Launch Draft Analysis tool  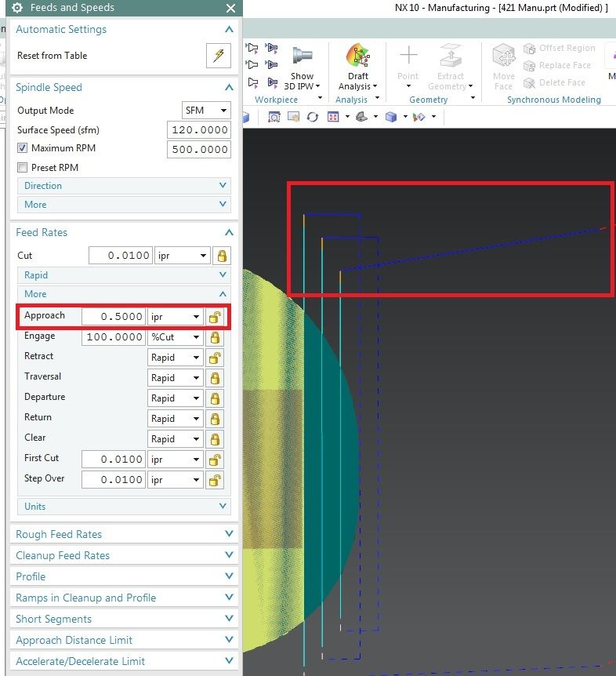tap(357, 67)
